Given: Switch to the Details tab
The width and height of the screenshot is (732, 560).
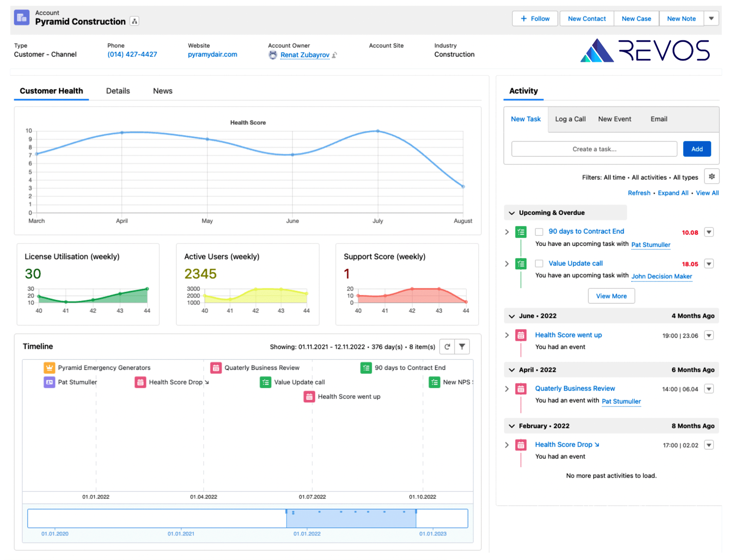Looking at the screenshot, I should (118, 91).
